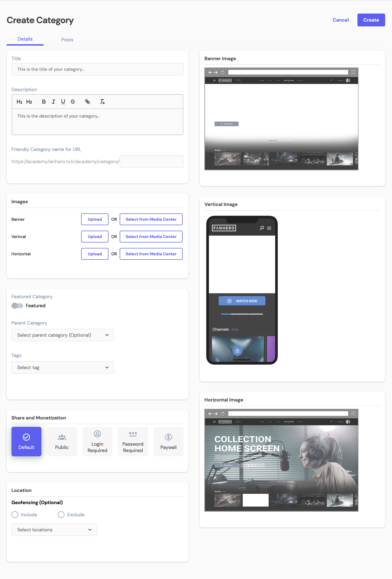Clear text formatting in description editor

(102, 102)
